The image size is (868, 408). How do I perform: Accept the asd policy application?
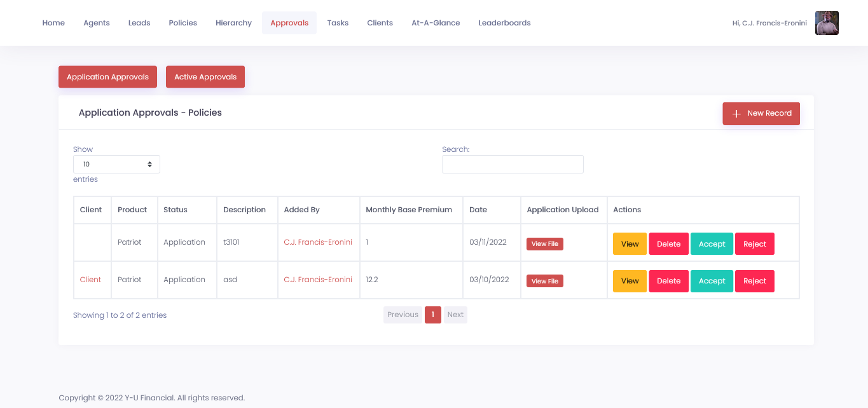tap(712, 280)
